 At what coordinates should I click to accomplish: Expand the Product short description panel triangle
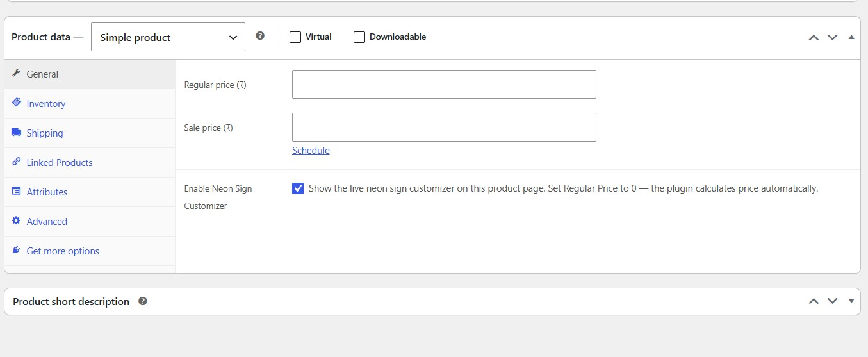pos(851,301)
